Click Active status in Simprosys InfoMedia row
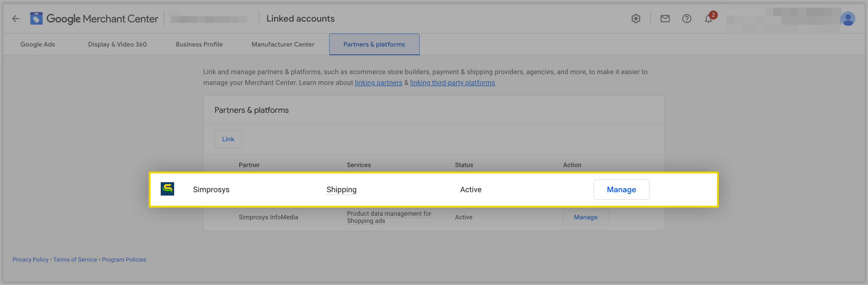Image resolution: width=868 pixels, height=285 pixels. point(463,217)
